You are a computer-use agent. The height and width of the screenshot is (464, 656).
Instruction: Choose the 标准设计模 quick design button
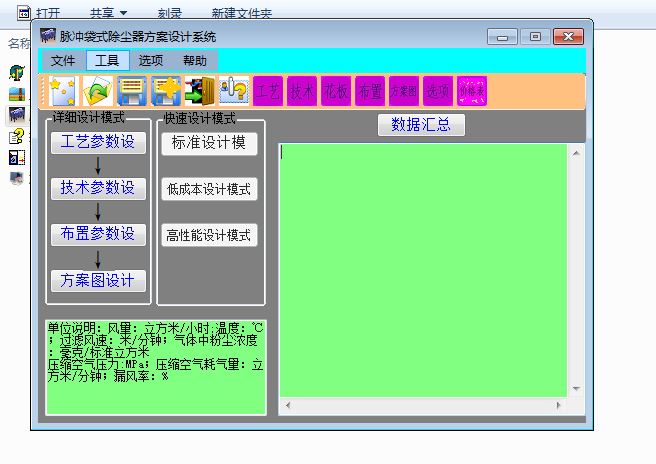click(209, 144)
